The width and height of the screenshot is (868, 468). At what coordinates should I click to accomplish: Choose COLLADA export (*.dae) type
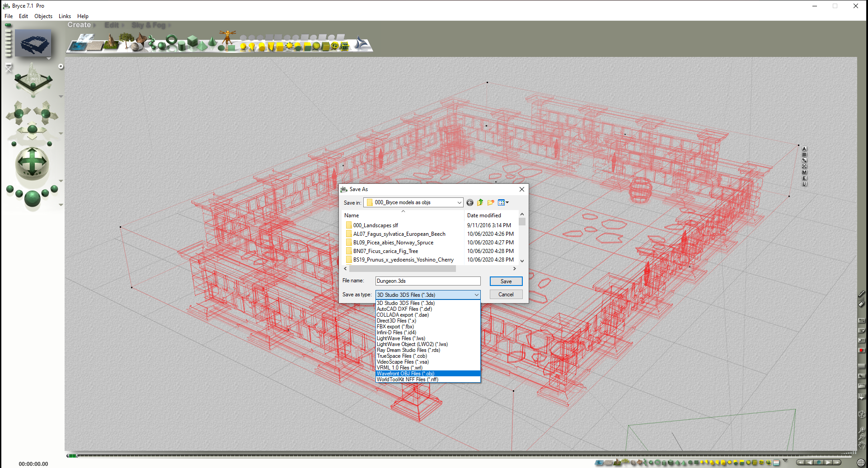[428, 315]
